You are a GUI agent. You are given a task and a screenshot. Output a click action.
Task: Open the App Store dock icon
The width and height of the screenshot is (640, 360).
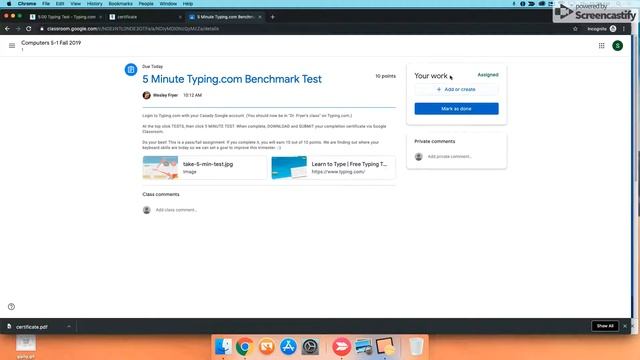(288, 347)
